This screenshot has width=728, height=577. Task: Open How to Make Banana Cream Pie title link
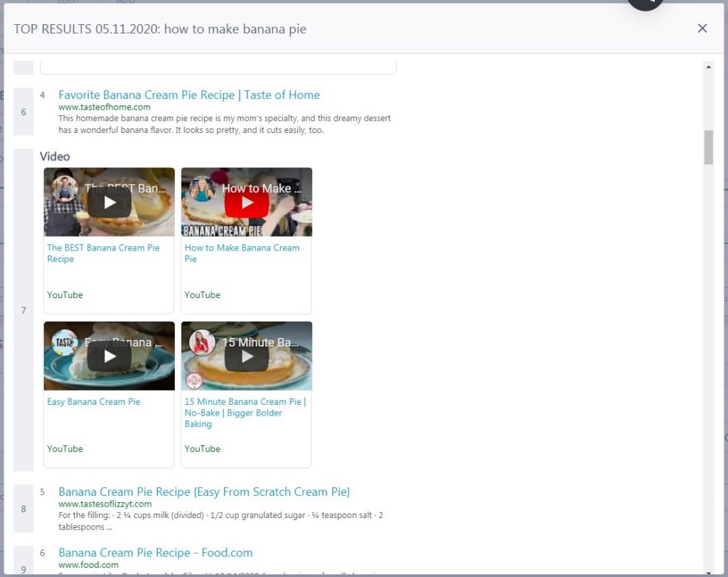pos(242,253)
